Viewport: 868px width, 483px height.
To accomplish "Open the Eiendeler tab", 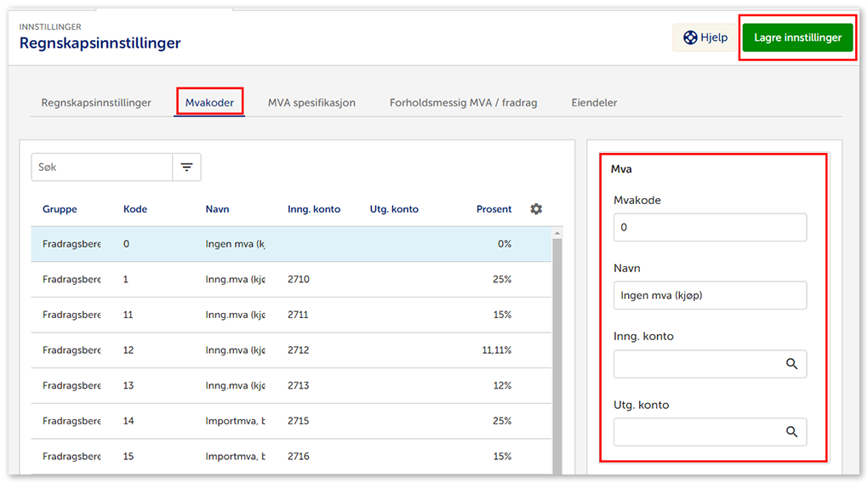I will coord(594,103).
